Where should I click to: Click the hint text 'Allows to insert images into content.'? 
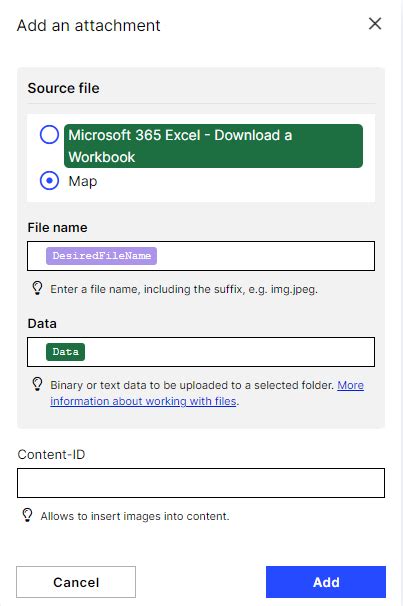click(x=135, y=516)
